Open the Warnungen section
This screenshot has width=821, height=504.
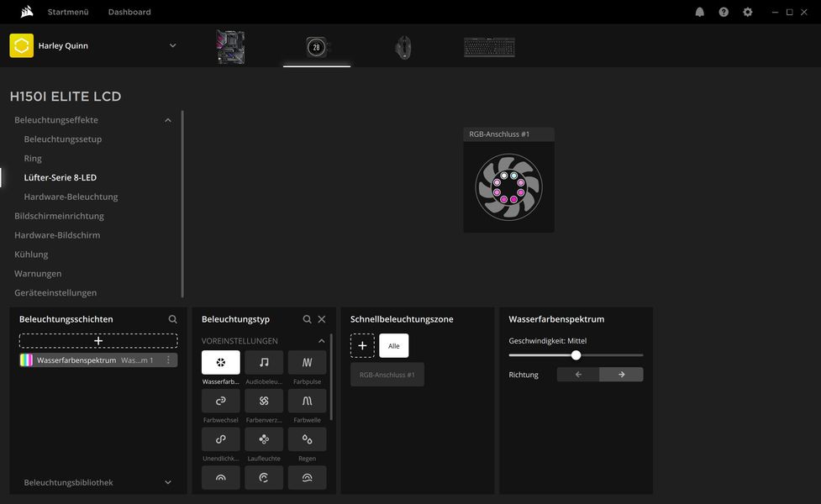38,273
